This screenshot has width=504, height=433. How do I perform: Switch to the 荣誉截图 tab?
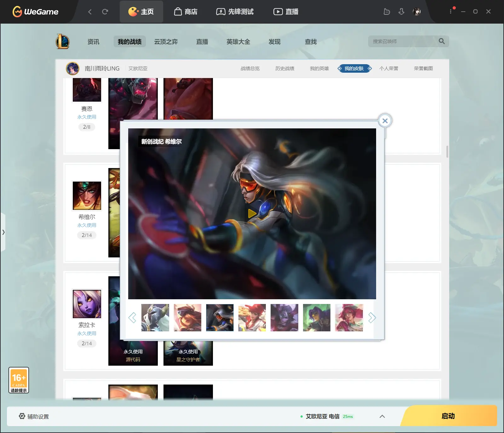click(423, 68)
